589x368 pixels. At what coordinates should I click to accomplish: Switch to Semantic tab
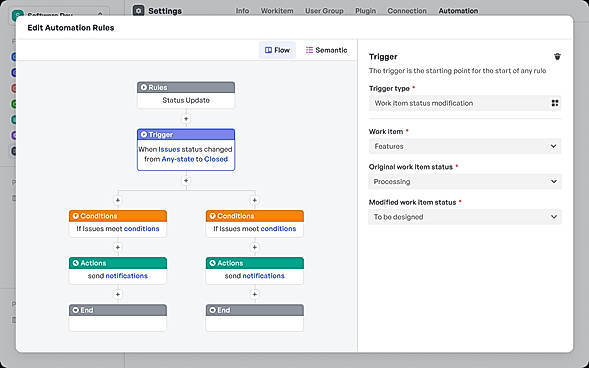tap(326, 50)
